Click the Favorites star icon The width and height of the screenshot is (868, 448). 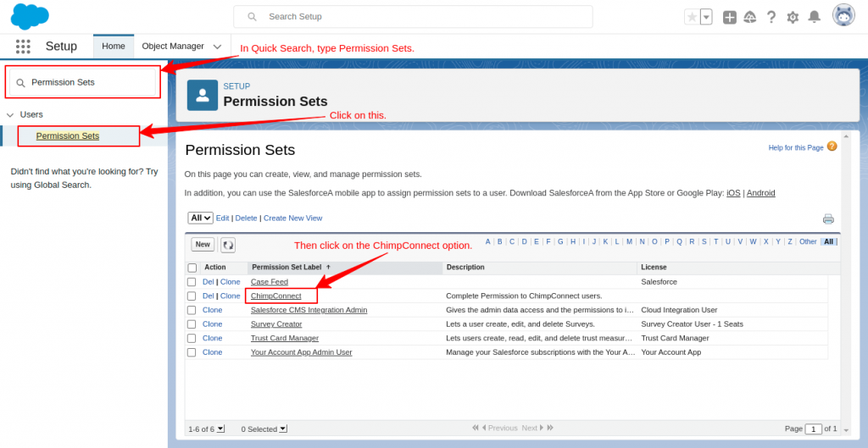coord(692,17)
